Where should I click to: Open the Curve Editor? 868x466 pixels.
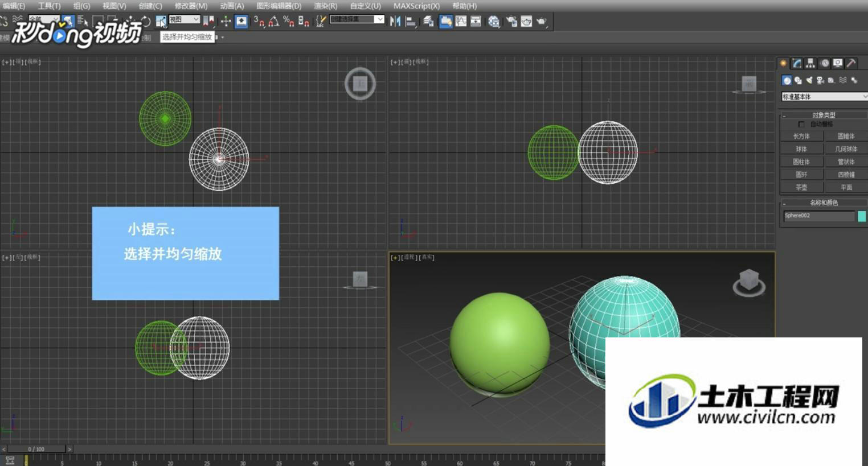point(461,22)
